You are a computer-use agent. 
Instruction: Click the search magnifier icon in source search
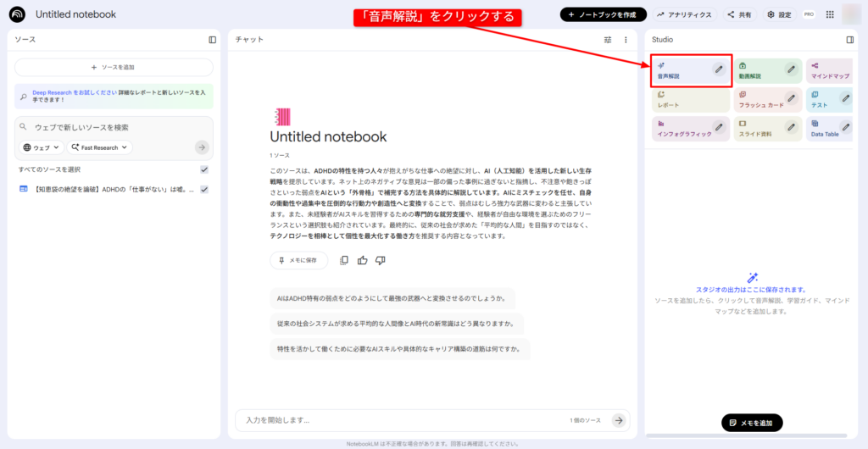(x=23, y=126)
